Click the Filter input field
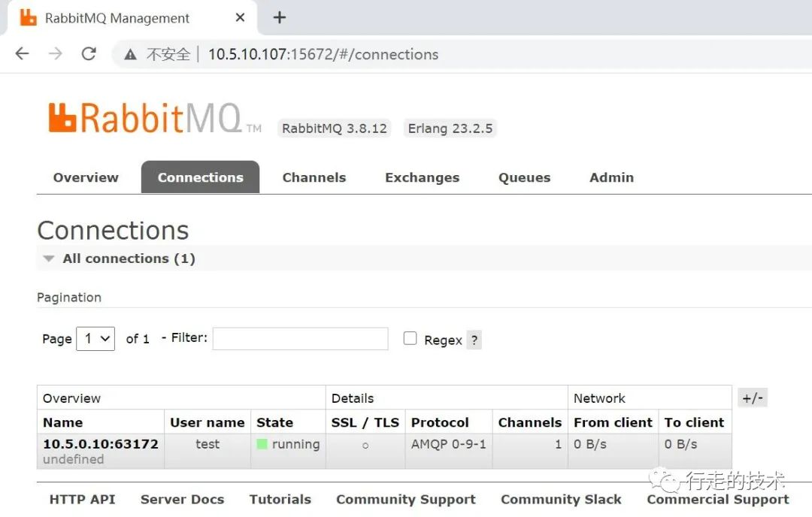 tap(300, 338)
